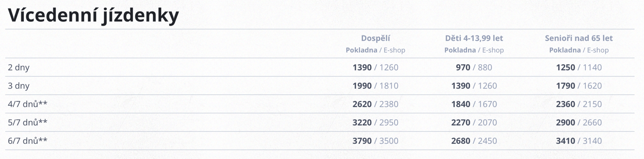
Task: Click the 2 dny row label
Action: 19,67
